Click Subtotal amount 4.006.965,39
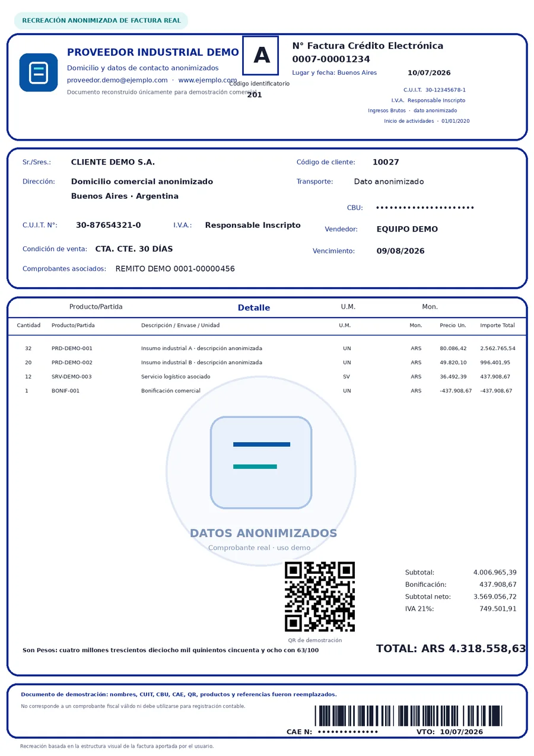 click(495, 573)
